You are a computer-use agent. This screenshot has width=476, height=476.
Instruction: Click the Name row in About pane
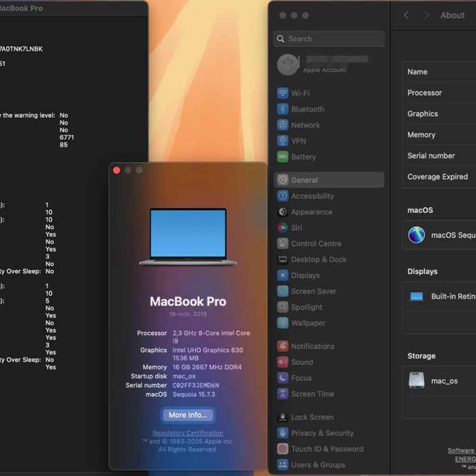(439, 72)
